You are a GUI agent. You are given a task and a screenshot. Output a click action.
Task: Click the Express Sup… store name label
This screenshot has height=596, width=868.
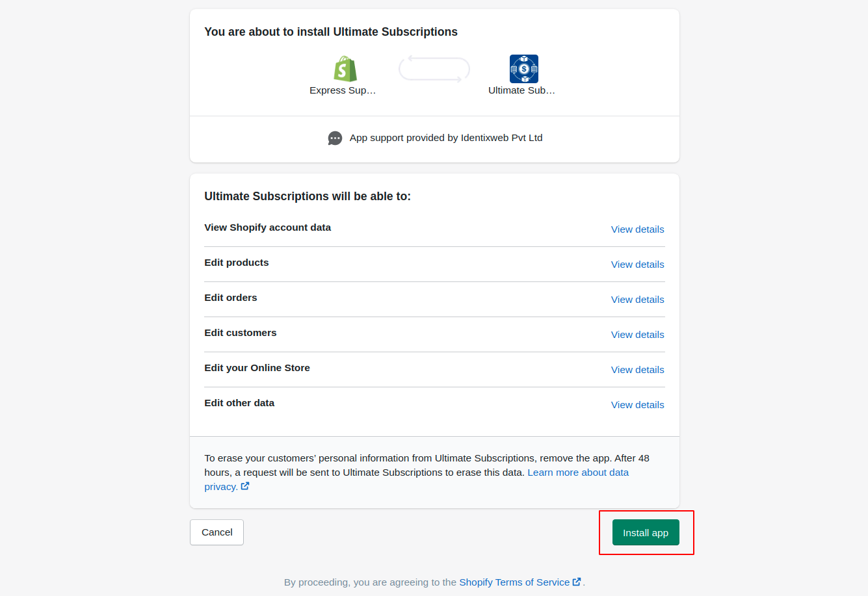(343, 90)
